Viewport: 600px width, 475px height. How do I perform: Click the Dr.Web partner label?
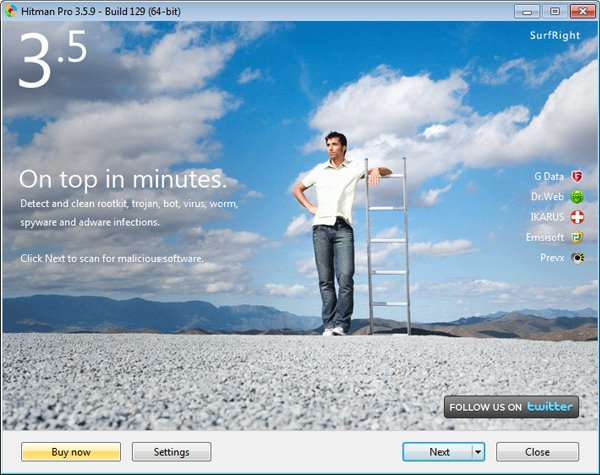[547, 197]
